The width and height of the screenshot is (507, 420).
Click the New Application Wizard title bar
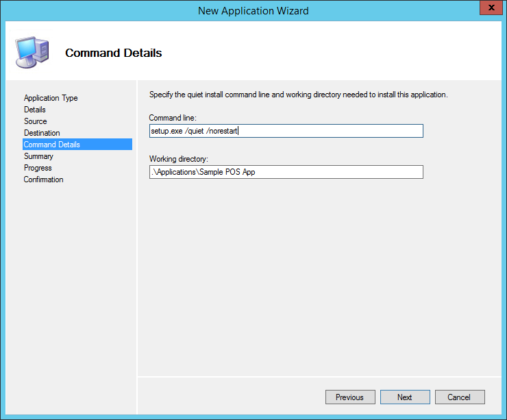coord(253,10)
